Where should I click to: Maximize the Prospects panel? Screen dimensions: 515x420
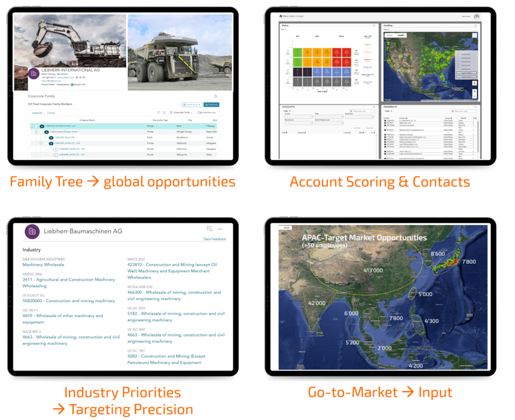[475, 107]
